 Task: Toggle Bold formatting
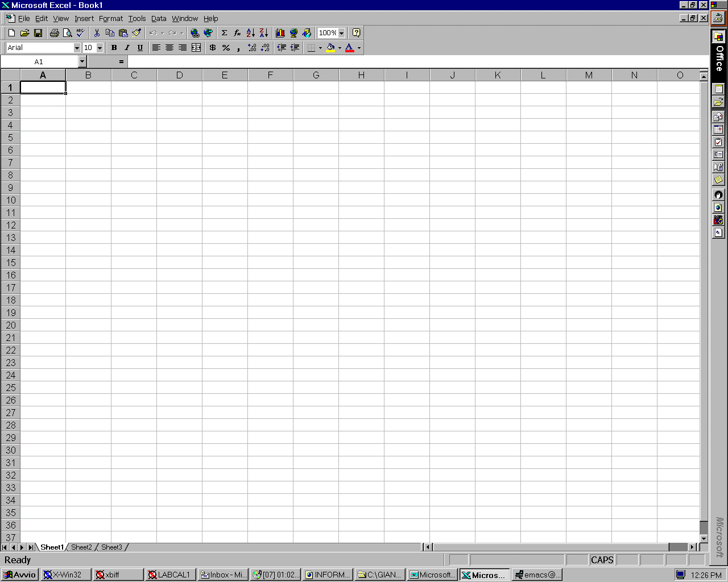[114, 48]
